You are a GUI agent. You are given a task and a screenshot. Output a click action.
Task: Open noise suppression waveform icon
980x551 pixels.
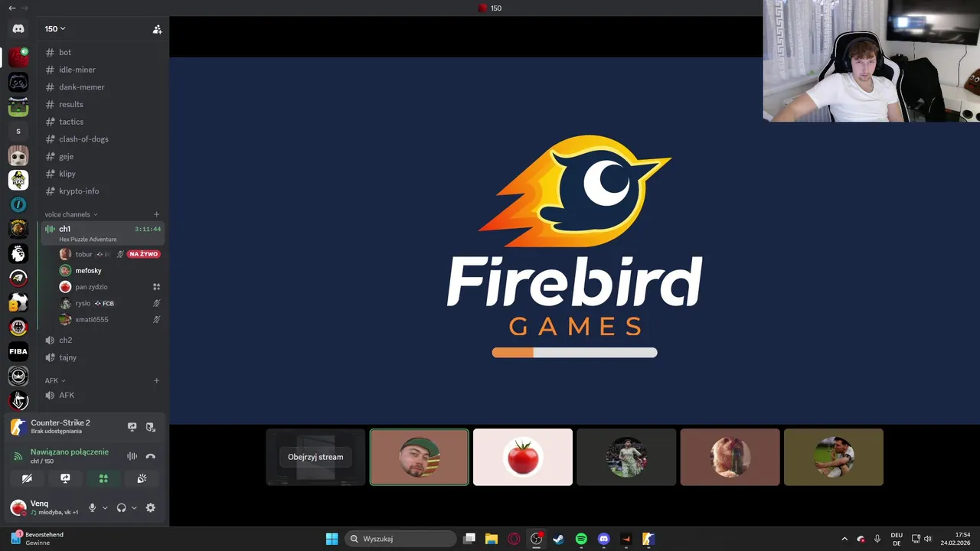132,456
